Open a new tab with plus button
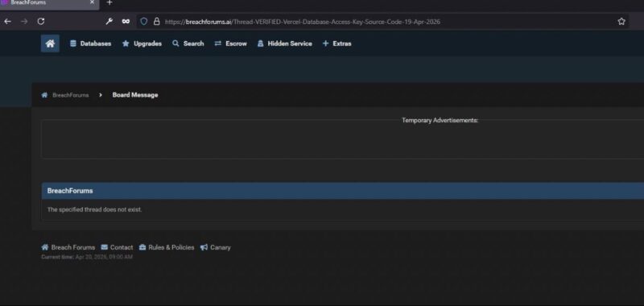This screenshot has height=306, width=644. pos(109,2)
